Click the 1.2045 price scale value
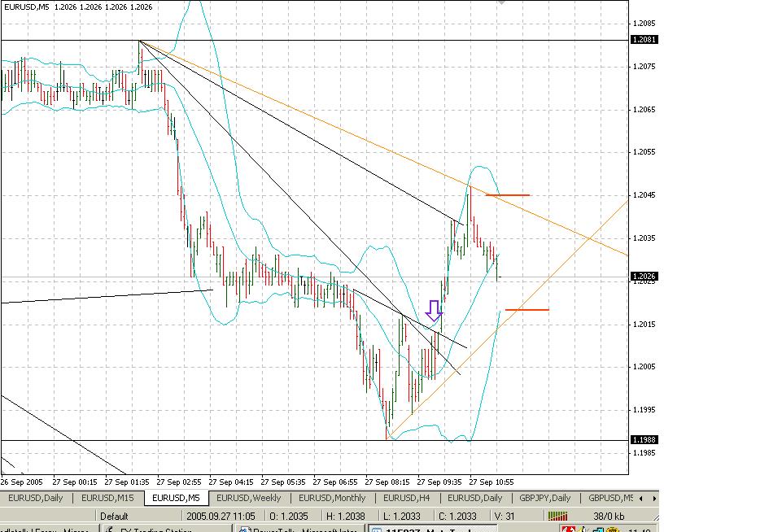The height and width of the screenshot is (532, 782). point(644,195)
